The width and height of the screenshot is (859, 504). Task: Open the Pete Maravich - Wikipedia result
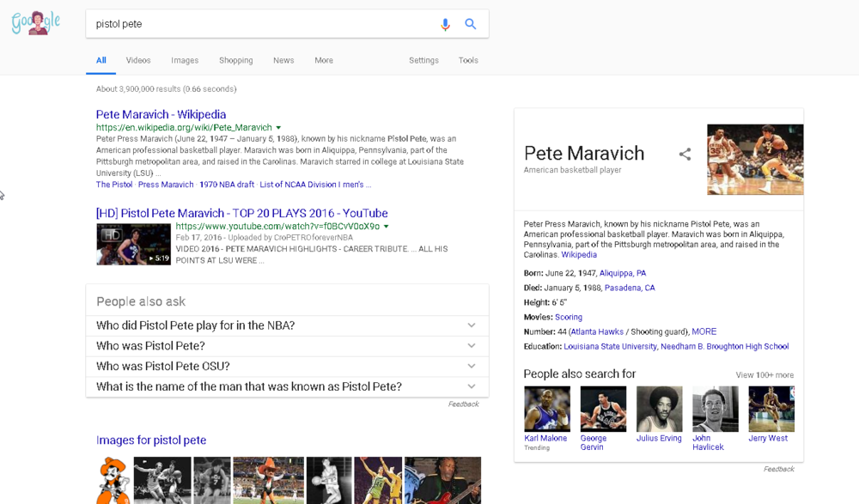(x=161, y=114)
